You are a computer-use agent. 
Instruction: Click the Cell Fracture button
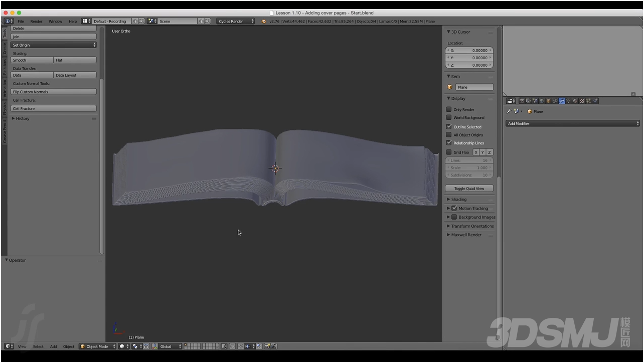tap(54, 108)
